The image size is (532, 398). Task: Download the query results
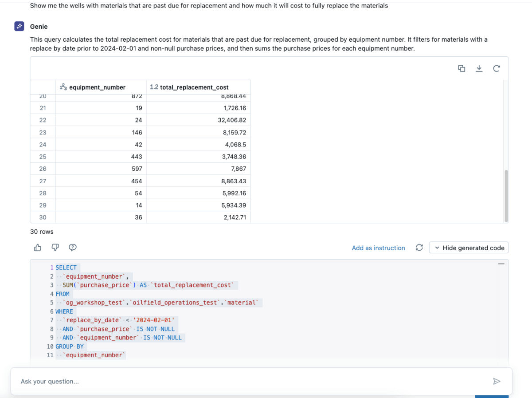479,68
